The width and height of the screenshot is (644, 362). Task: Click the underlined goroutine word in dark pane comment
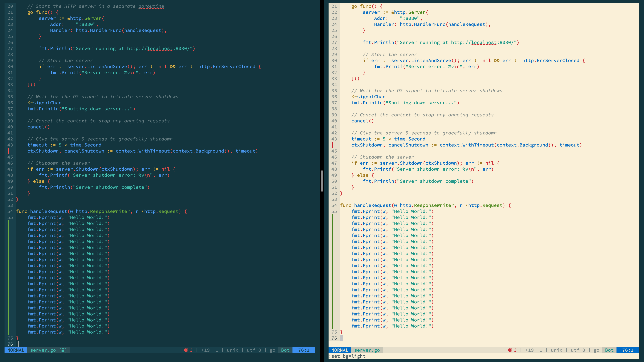tap(151, 6)
